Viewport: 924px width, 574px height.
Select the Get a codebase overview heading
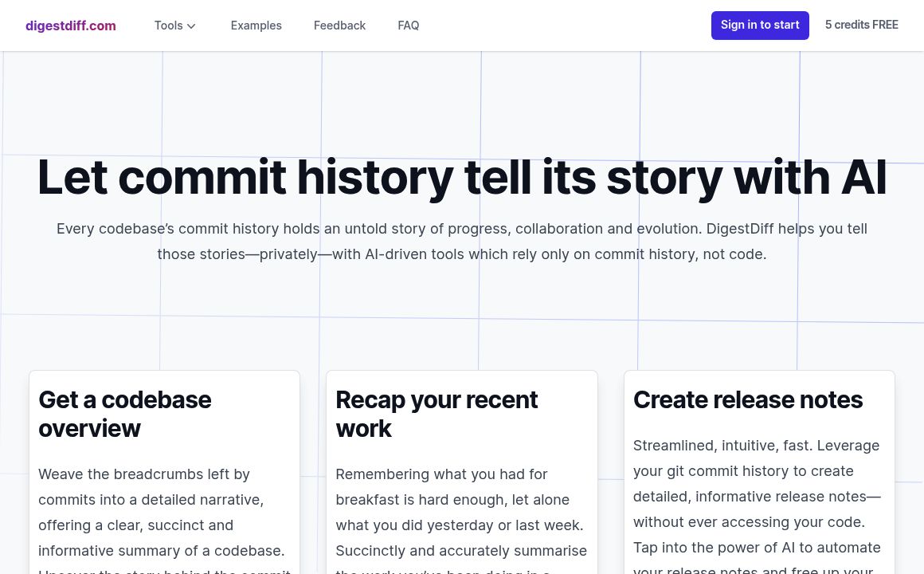pyautogui.click(x=125, y=414)
